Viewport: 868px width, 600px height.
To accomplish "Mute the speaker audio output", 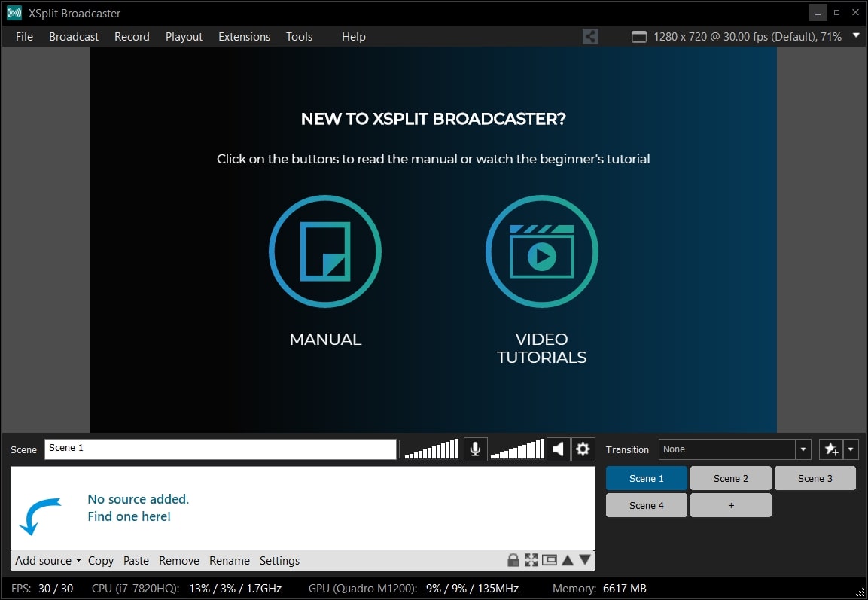I will point(558,449).
